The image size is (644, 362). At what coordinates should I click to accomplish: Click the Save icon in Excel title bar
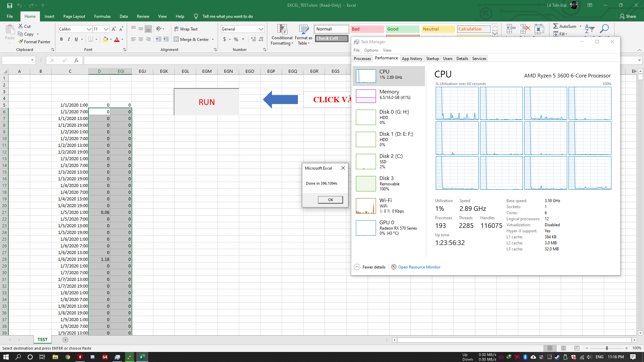pos(10,5)
